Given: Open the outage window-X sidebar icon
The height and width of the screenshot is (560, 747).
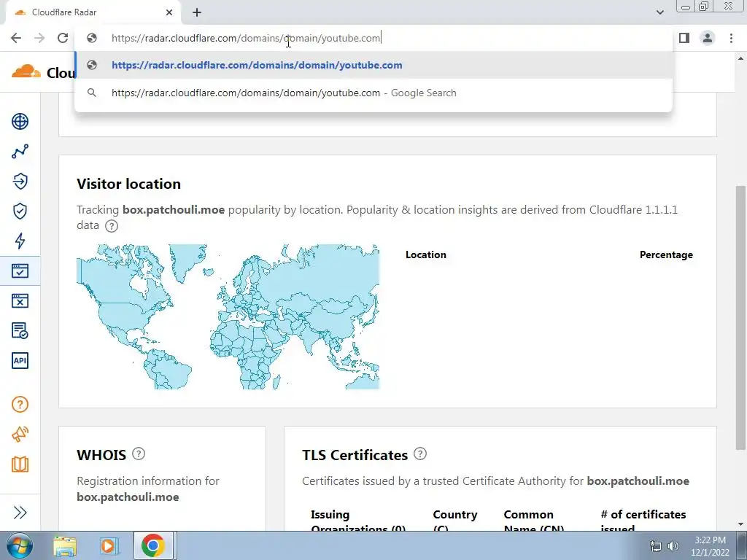Looking at the screenshot, I should click(x=20, y=300).
